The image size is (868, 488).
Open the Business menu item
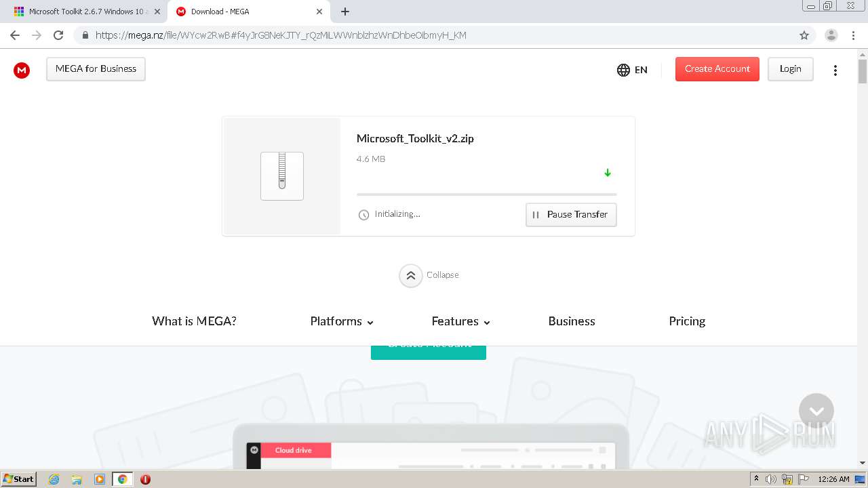[x=572, y=321]
